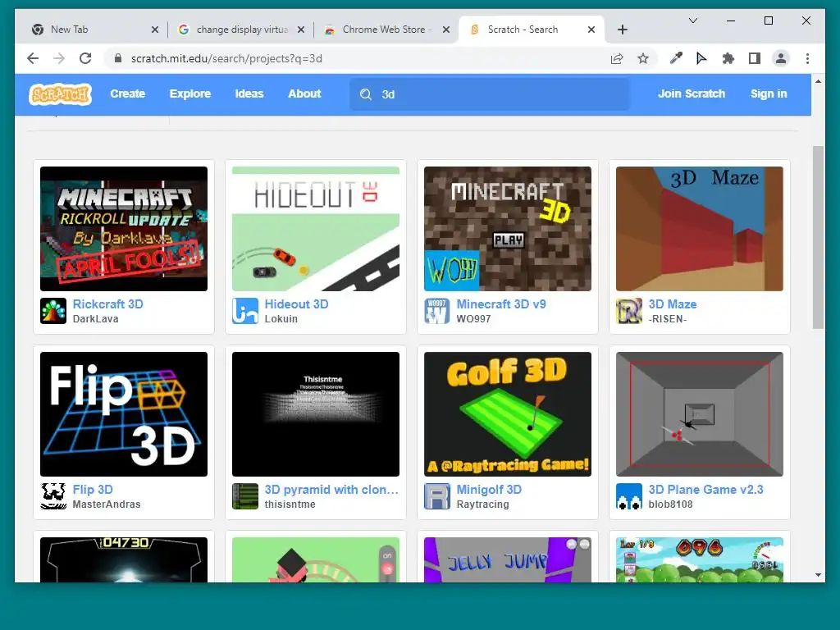Toggle the browser side panel icon
This screenshot has height=630, width=840.
tap(755, 58)
